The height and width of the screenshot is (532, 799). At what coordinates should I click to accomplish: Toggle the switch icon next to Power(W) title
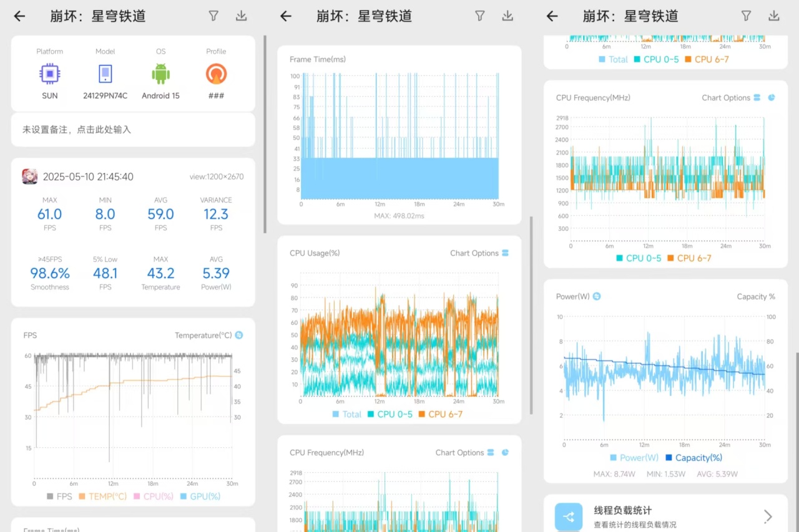click(596, 296)
